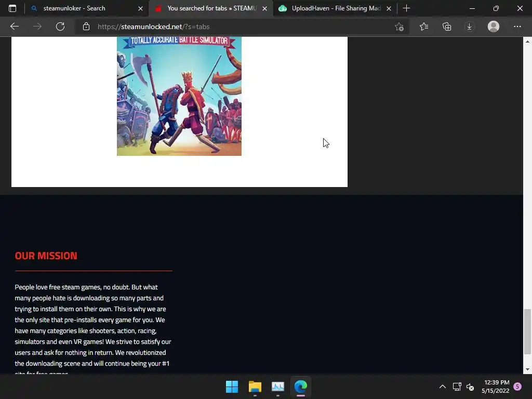Viewport: 532px width, 399px height.
Task: Click the steamunlocked.net address bar
Action: (x=237, y=26)
